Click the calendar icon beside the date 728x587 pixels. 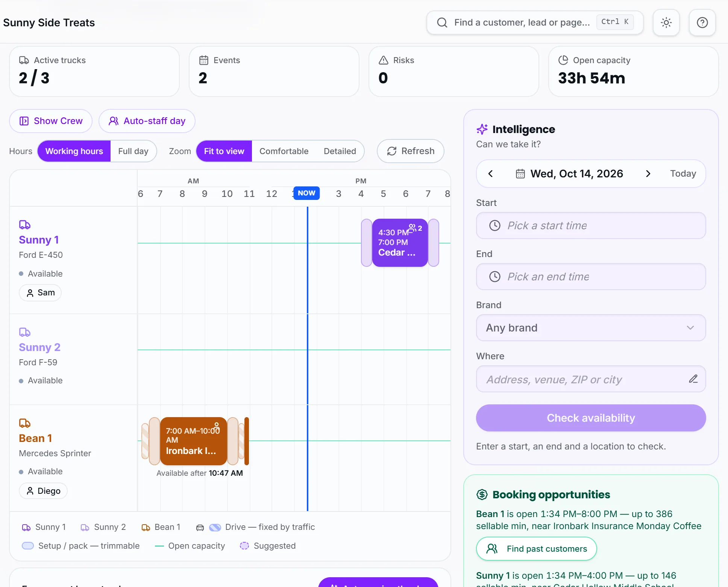point(520,174)
